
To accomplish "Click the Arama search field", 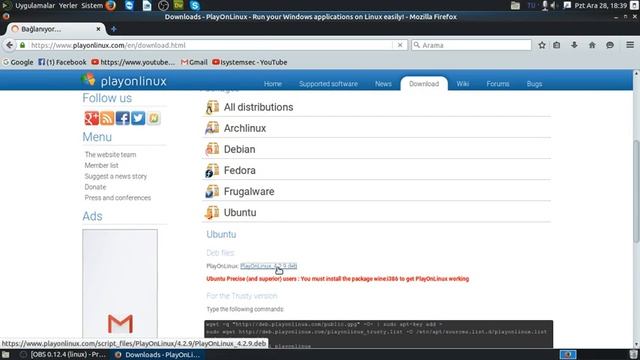I will [x=471, y=45].
